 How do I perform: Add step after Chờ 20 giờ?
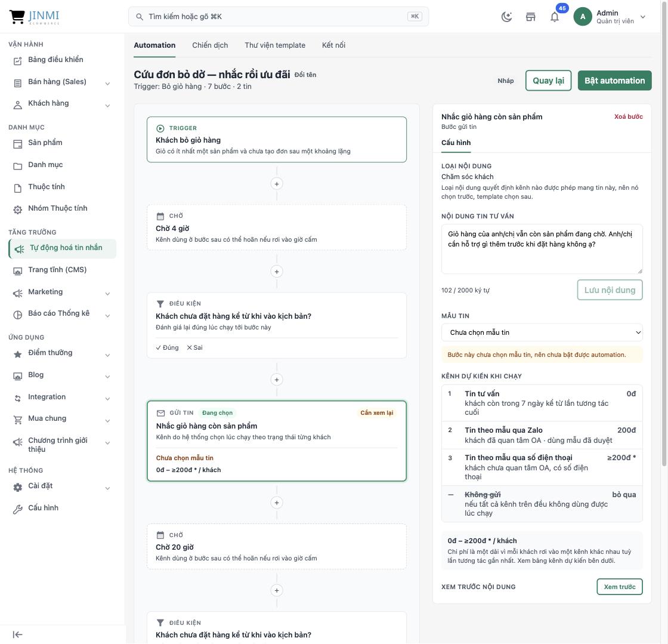tap(277, 590)
